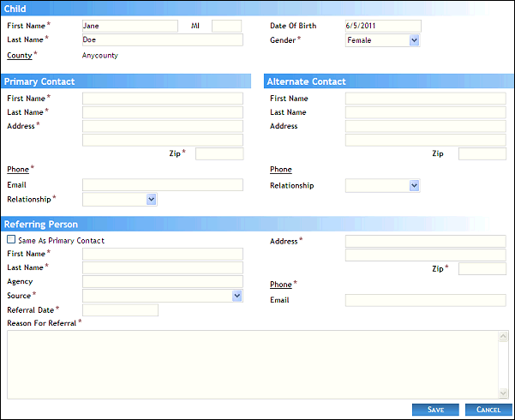
Task: Select the child MI input box
Action: [226, 26]
